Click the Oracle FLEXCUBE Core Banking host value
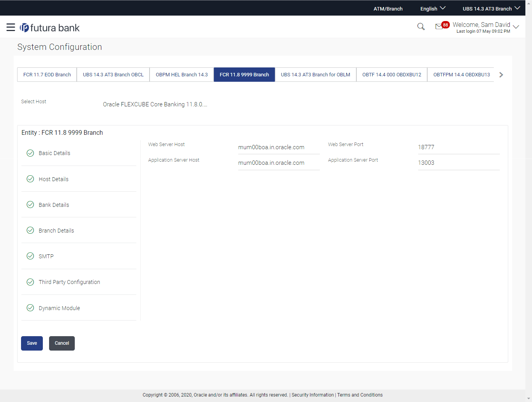532x402 pixels. point(155,104)
